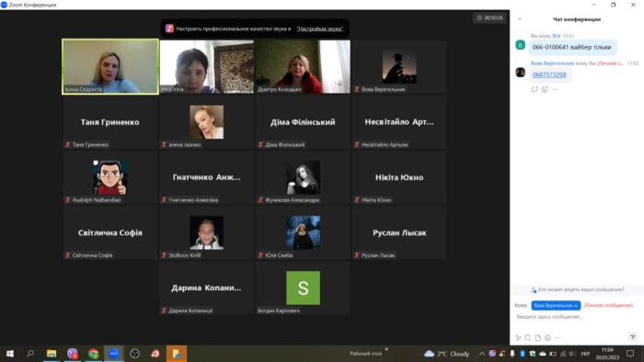Screen dimensions: 644x362
Task: Open the Windows notification center
Action: click(630, 354)
